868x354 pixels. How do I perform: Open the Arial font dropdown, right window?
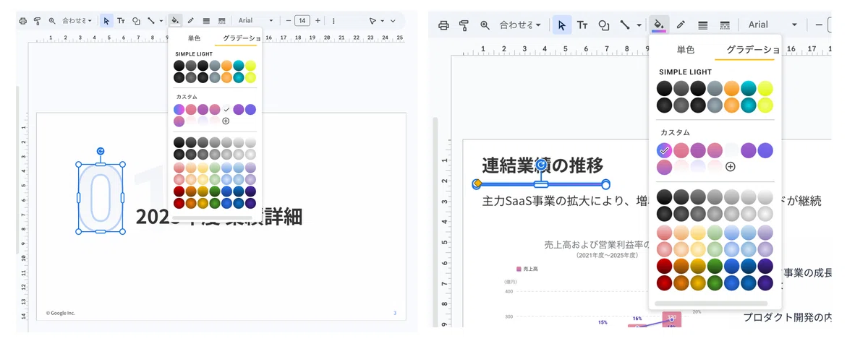(x=773, y=25)
